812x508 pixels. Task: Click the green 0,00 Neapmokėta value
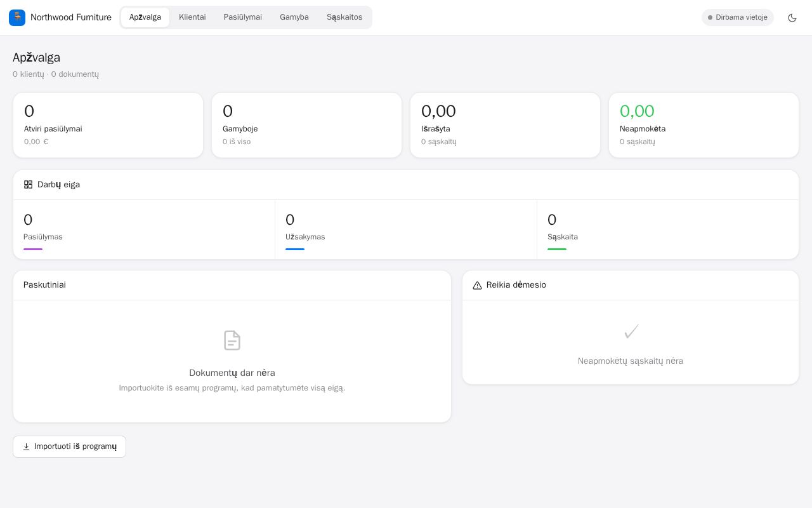point(637,111)
